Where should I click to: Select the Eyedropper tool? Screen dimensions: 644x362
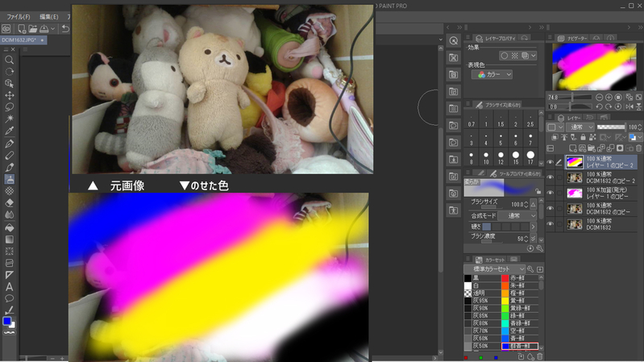[9, 131]
